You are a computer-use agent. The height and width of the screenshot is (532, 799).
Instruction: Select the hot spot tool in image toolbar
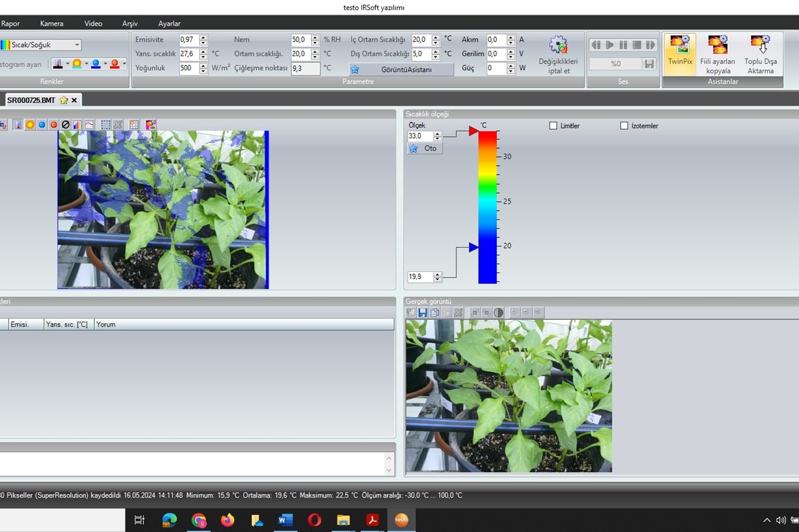click(54, 125)
